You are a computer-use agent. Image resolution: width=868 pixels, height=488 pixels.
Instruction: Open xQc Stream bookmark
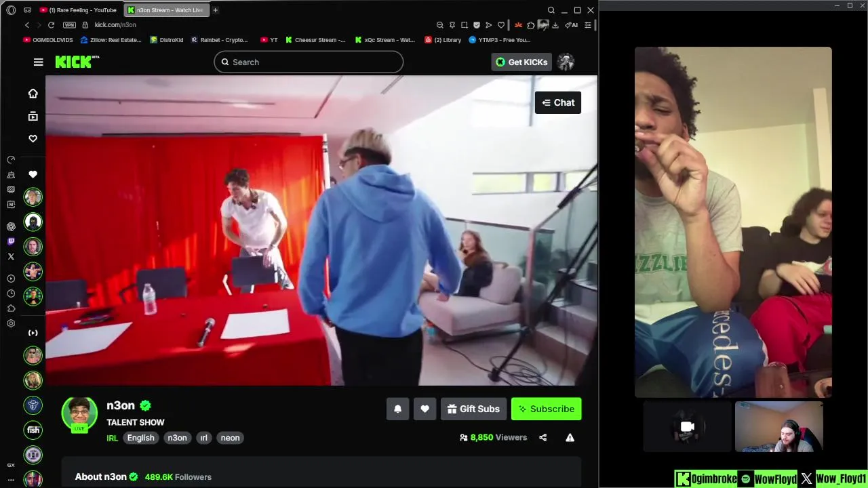[x=385, y=40]
